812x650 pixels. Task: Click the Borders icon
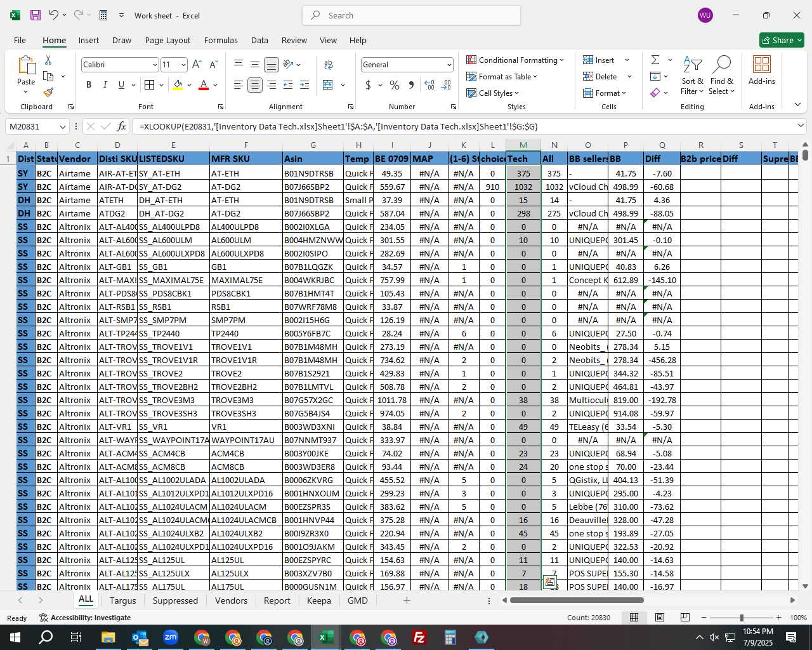(149, 85)
